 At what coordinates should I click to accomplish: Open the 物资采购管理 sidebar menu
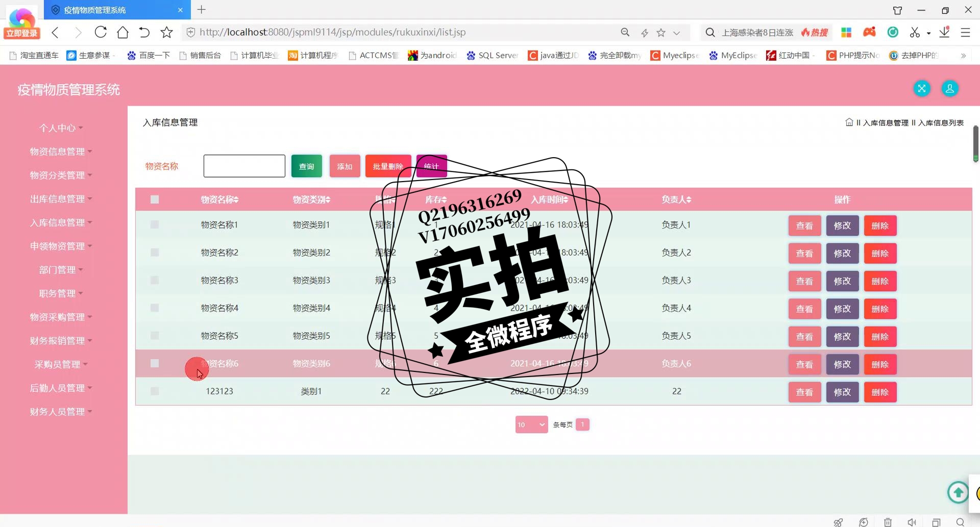click(x=61, y=317)
